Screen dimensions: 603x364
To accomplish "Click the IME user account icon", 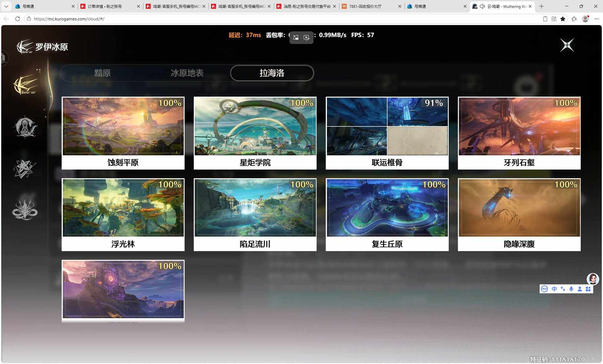I will [580, 289].
